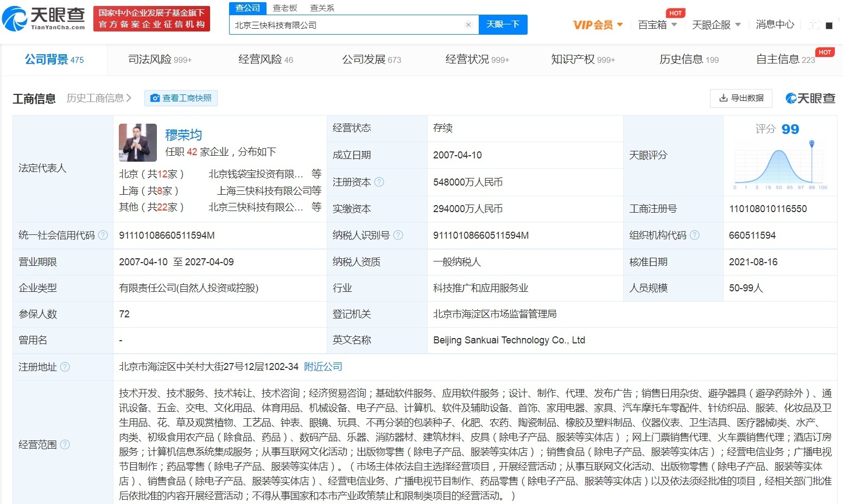Click insured count value 72
843x504 pixels.
124,314
